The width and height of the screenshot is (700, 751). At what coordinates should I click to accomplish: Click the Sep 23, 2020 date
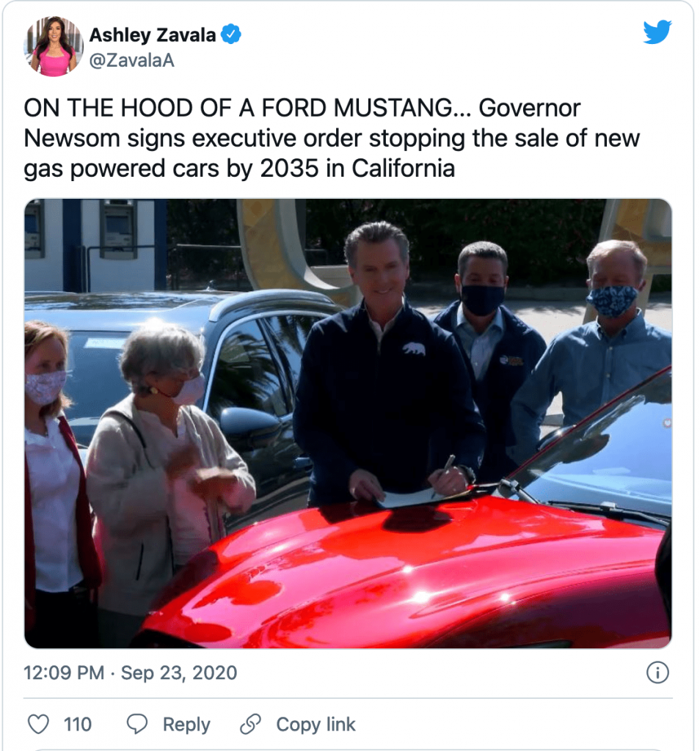tap(180, 673)
